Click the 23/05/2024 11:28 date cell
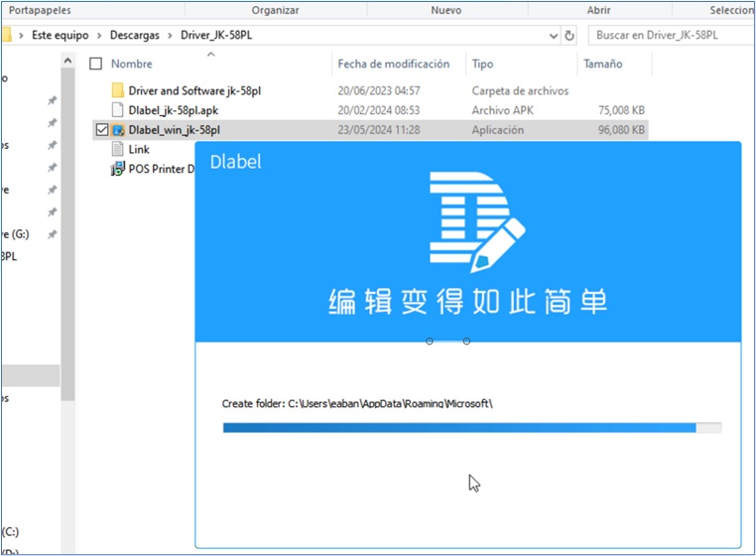Screen dimensions: 756x556 (379, 130)
